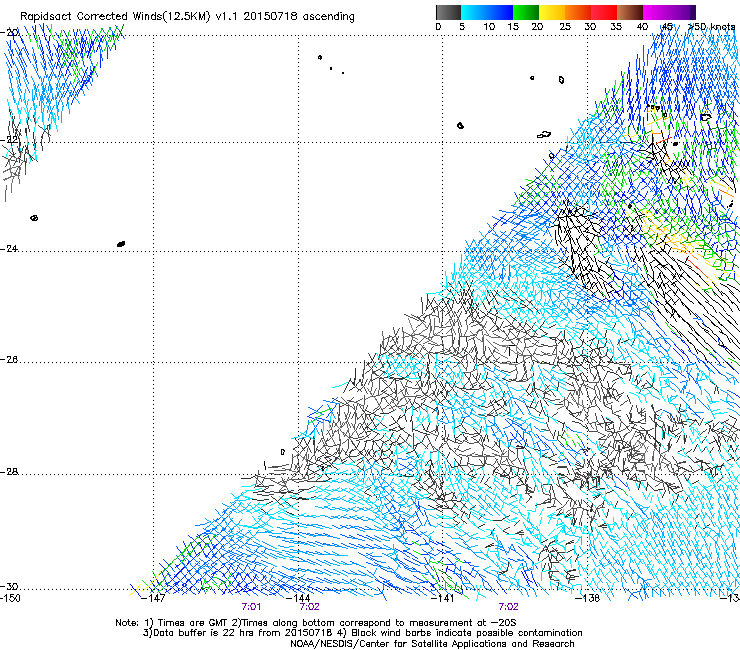Image resolution: width=740 pixels, height=650 pixels.
Task: Click the '-144' longitude label
Action: click(298, 598)
